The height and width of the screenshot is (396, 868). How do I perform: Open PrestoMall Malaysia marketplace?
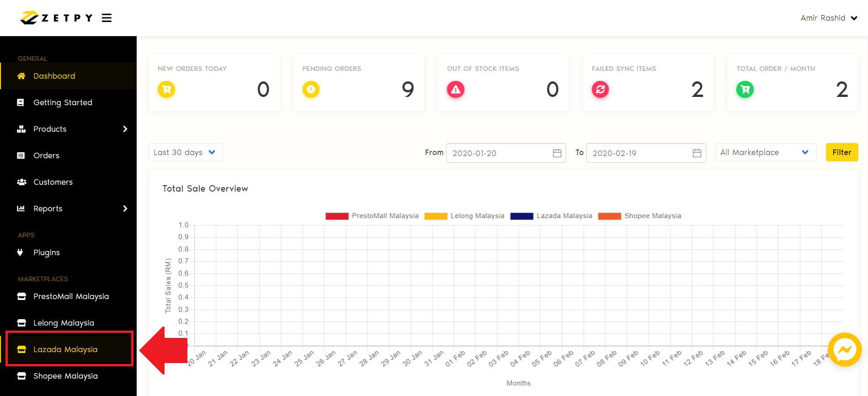click(x=69, y=296)
